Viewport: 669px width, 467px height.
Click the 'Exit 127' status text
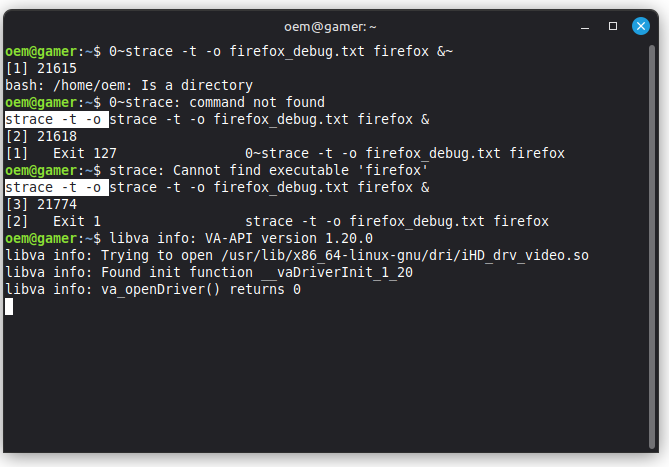tap(85, 153)
